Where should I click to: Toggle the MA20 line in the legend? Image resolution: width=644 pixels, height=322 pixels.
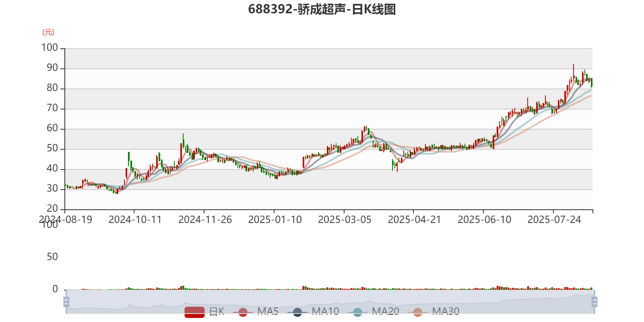click(x=374, y=312)
